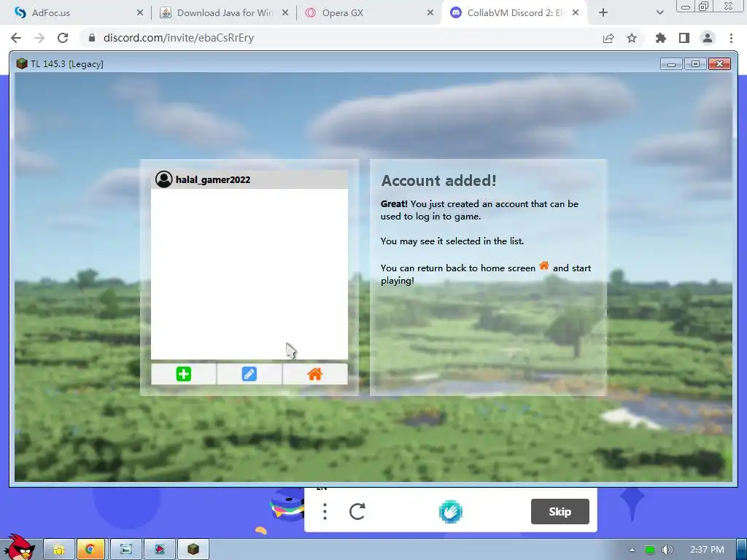
Task: Close the AdFoc.us tab
Action: point(140,13)
